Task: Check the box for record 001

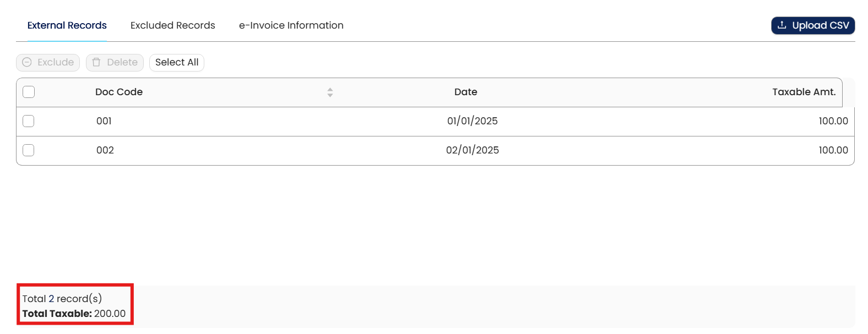Action: 29,121
